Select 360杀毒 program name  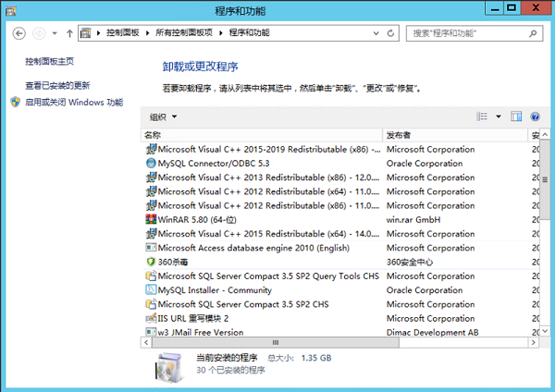point(173,263)
